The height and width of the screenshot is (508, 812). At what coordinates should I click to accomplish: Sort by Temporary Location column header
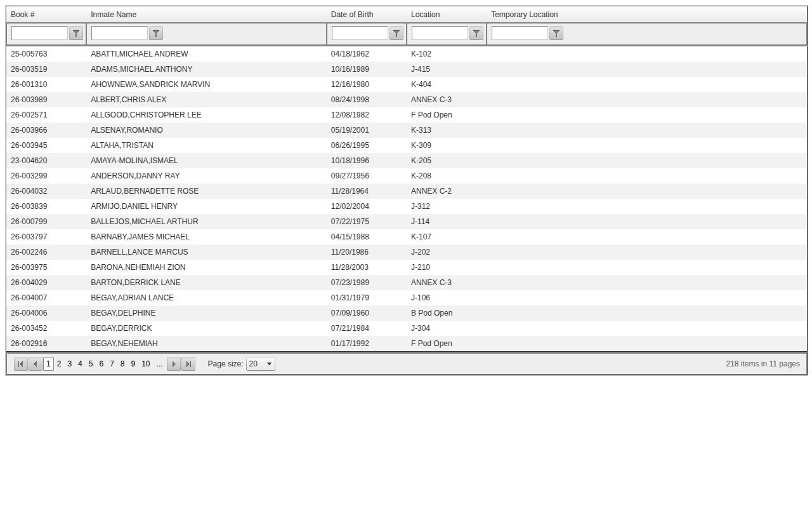point(525,15)
